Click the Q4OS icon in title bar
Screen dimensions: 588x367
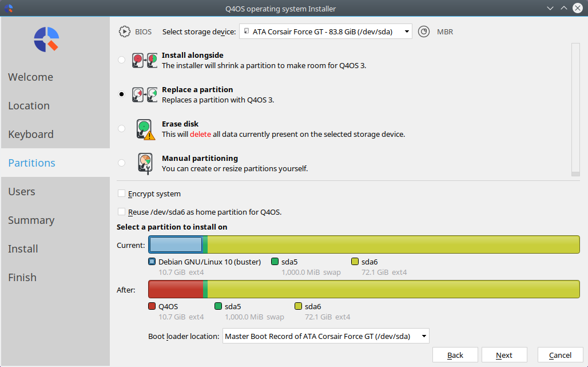pyautogui.click(x=8, y=8)
